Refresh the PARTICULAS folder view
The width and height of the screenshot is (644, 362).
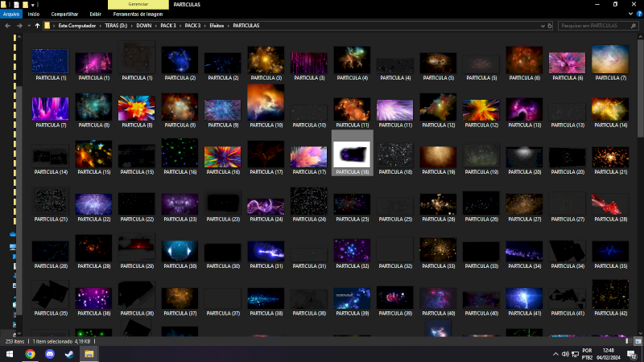tap(548, 26)
